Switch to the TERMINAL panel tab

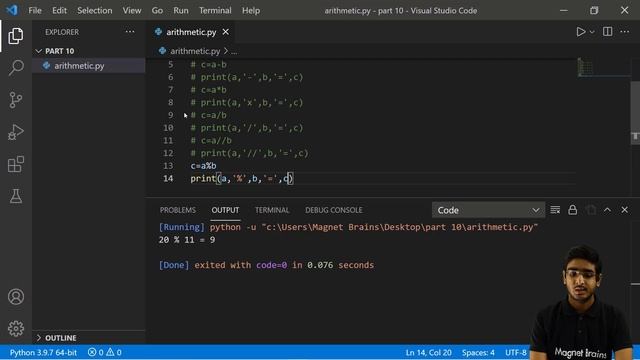(272, 210)
